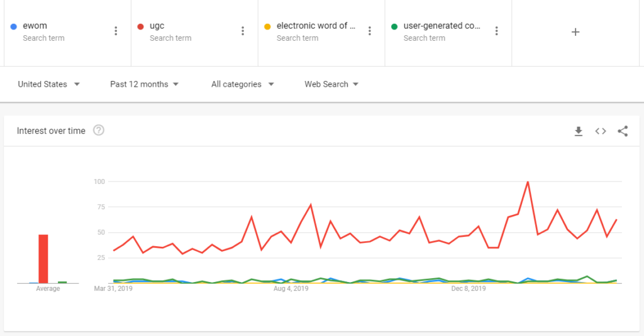Edit the ewom search term

click(x=35, y=26)
